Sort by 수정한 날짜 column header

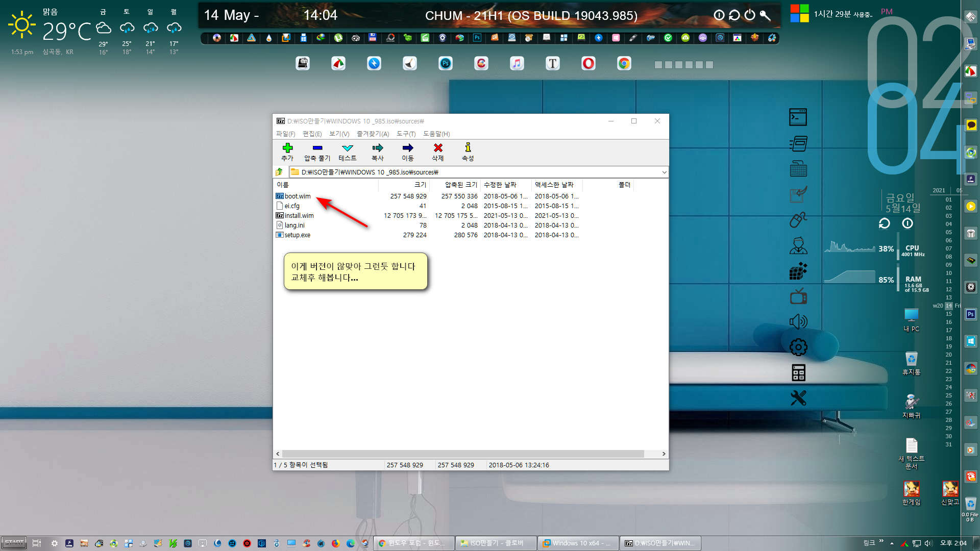point(506,185)
